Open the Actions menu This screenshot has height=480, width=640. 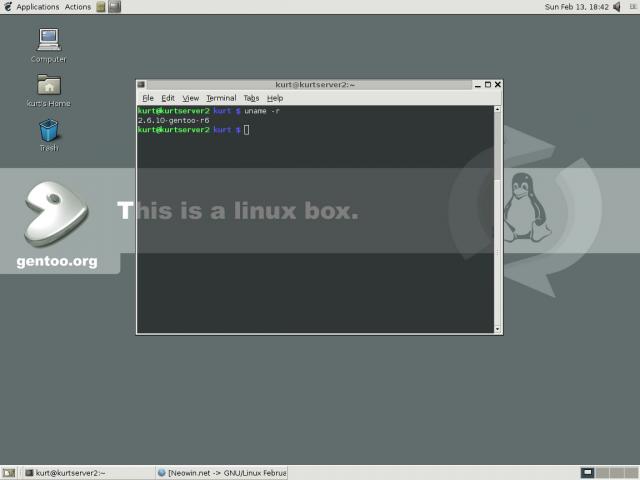(78, 7)
